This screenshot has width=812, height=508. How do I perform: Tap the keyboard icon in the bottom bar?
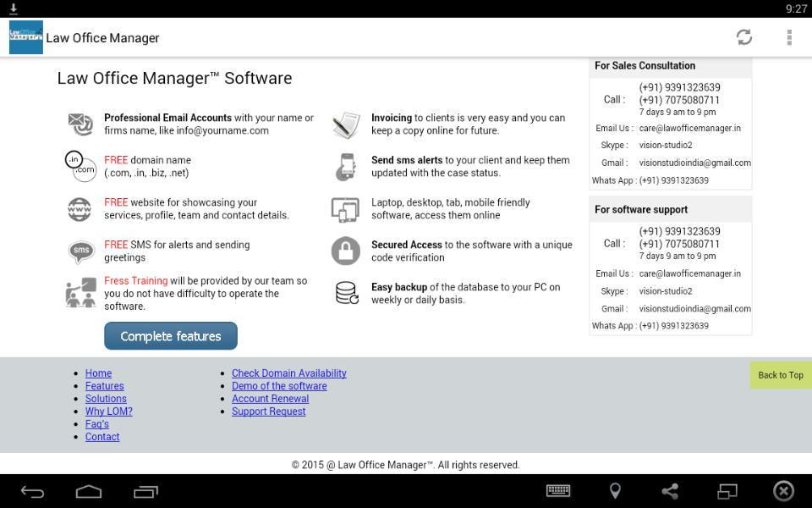[558, 490]
